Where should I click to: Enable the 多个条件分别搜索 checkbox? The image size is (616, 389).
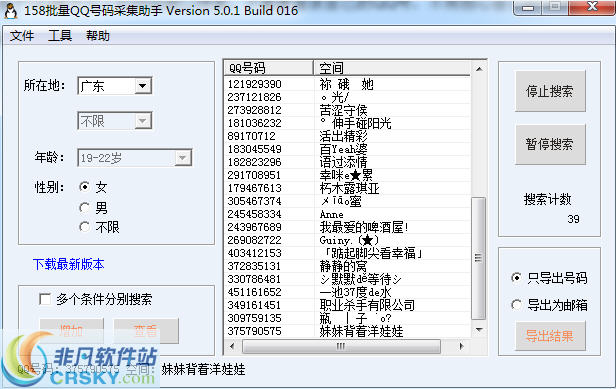(45, 299)
